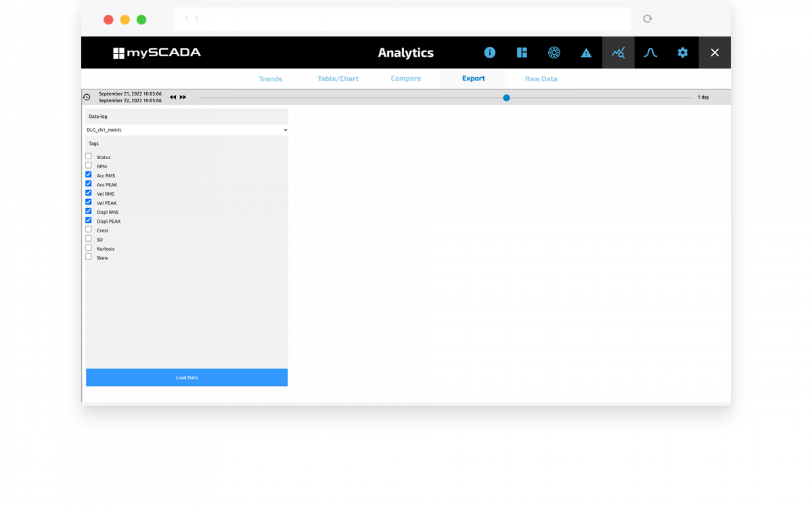This screenshot has width=812, height=508.
Task: Switch to the Table/Chart tab
Action: coord(338,79)
